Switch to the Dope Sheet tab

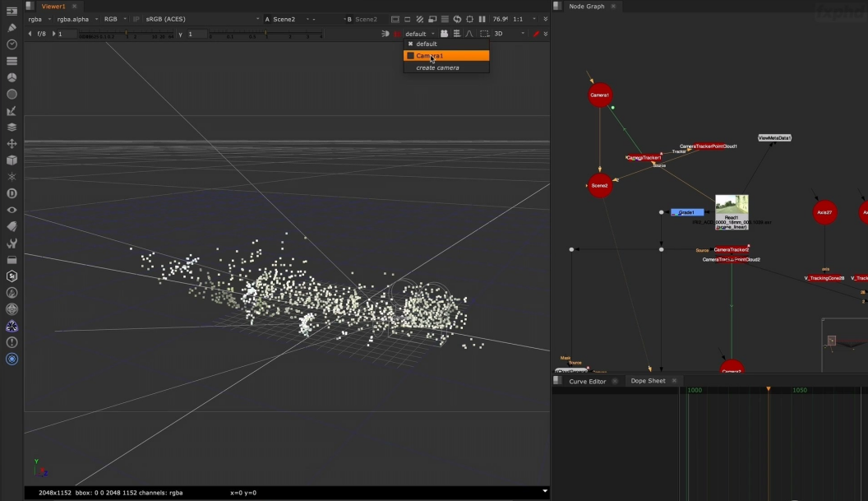648,381
